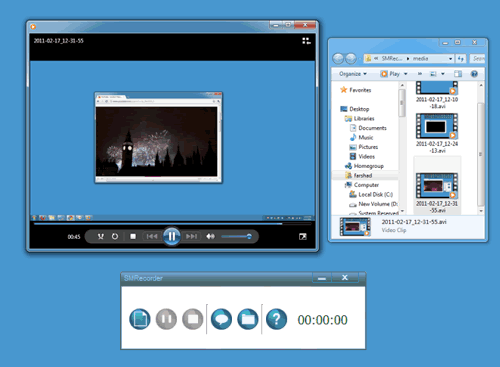This screenshot has width=500, height=367.
Task: Refresh the Explorer folder view
Action: point(461,59)
